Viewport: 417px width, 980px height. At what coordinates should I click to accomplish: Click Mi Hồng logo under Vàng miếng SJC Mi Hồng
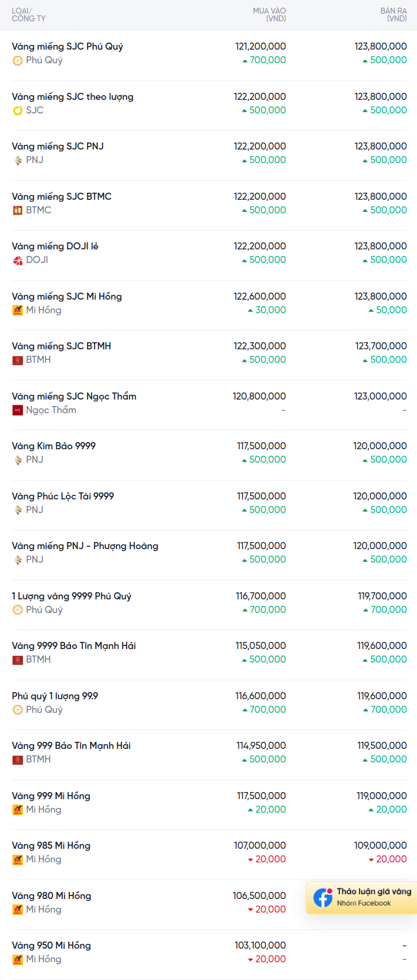click(x=18, y=310)
